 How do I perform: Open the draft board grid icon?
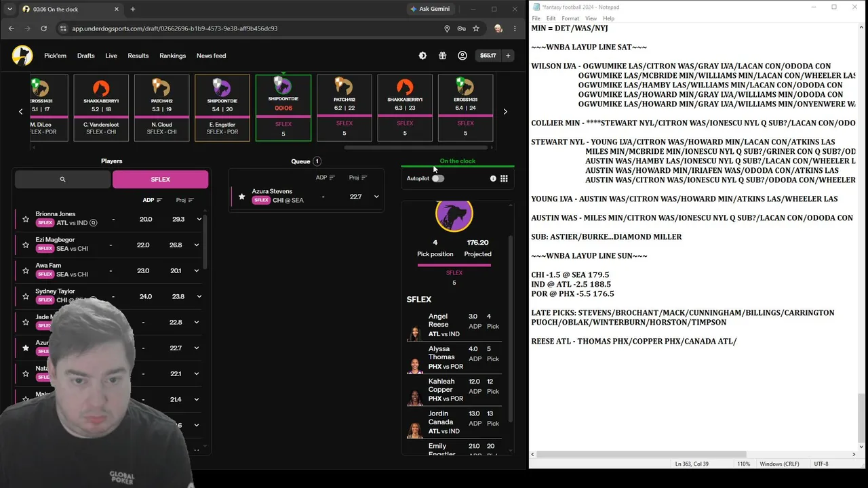point(504,178)
